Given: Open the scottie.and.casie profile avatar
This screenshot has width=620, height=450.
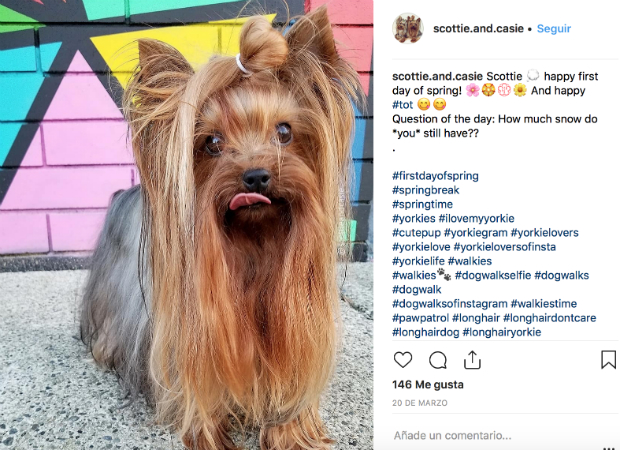Looking at the screenshot, I should tap(408, 28).
